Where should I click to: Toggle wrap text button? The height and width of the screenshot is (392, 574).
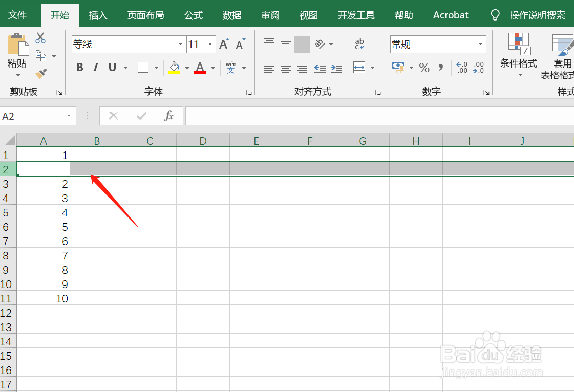tap(359, 45)
